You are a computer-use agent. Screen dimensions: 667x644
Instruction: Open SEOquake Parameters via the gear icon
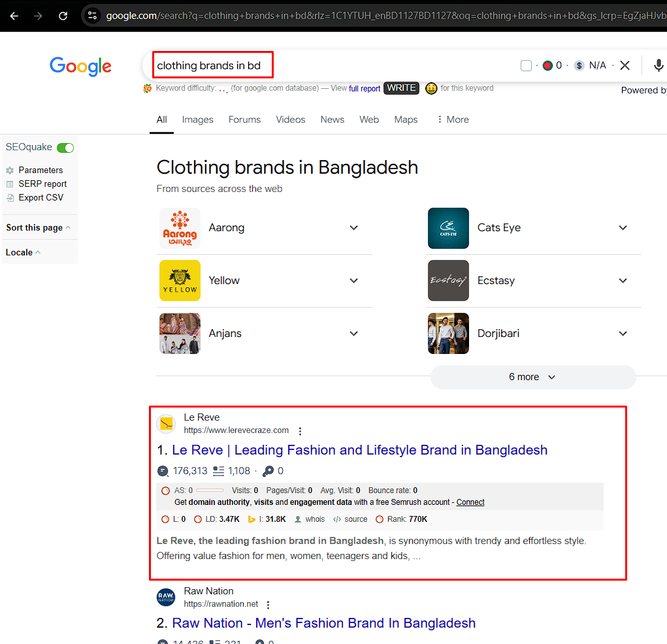coord(10,170)
